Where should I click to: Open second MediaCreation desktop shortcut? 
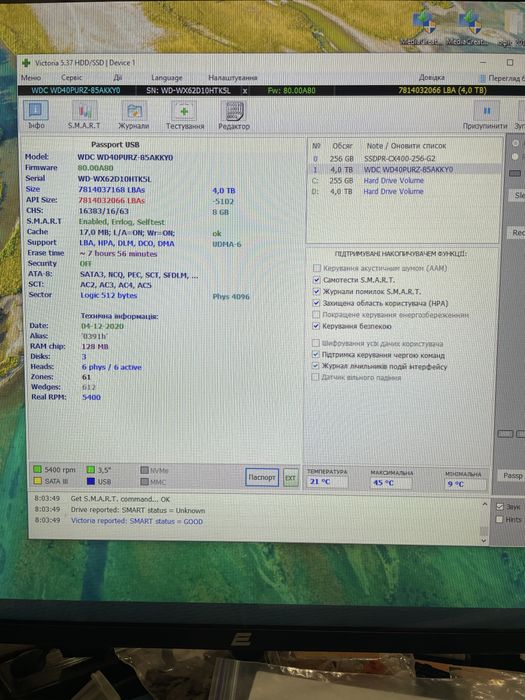(468, 26)
